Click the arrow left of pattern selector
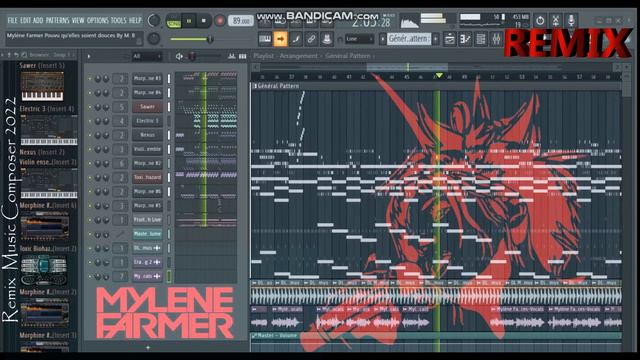 tap(382, 39)
